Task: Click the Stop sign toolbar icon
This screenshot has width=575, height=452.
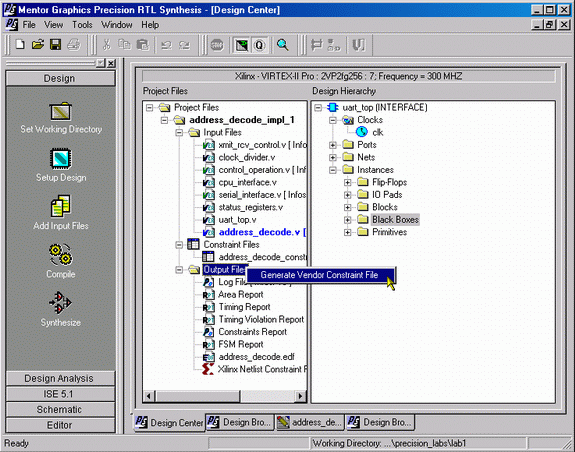Action: click(x=217, y=45)
